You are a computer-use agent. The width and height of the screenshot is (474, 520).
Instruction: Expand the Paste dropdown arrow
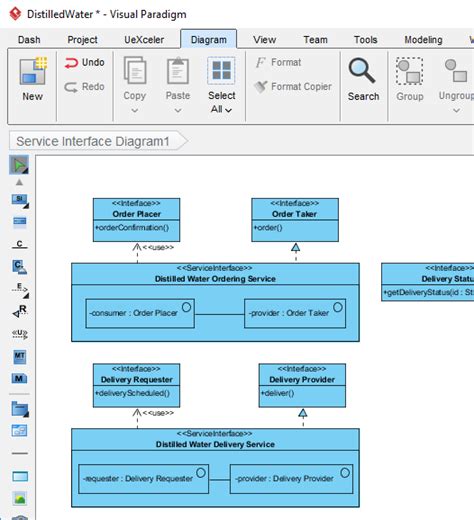tap(178, 110)
